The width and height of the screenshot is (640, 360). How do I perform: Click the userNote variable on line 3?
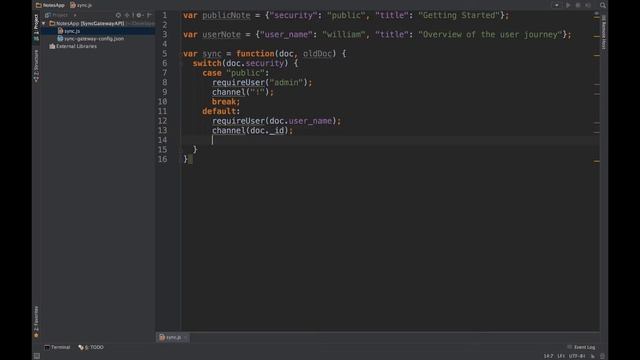tap(222, 35)
